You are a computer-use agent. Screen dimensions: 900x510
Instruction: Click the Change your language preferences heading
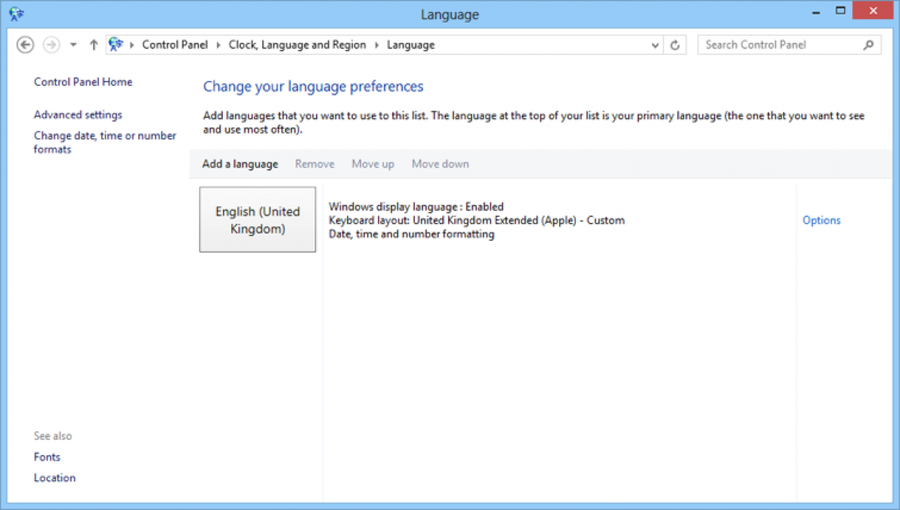[x=313, y=87]
